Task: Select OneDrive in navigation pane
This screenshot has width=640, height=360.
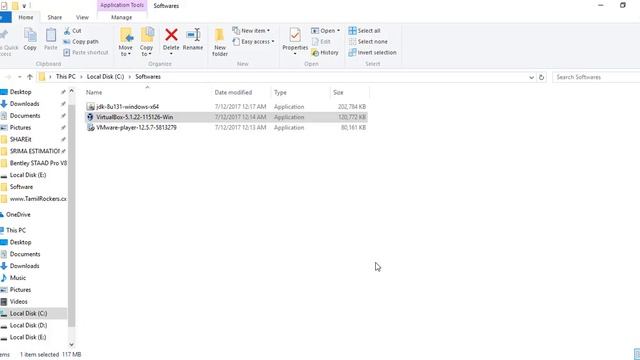Action: (18, 215)
